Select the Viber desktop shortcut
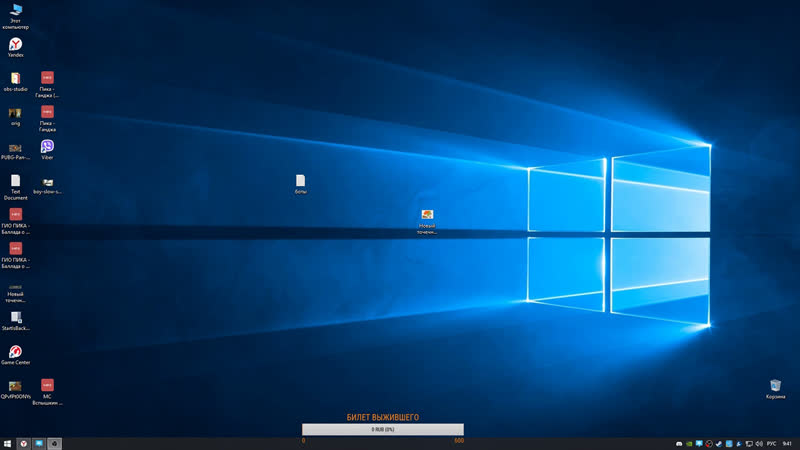This screenshot has width=800, height=450. tap(47, 150)
